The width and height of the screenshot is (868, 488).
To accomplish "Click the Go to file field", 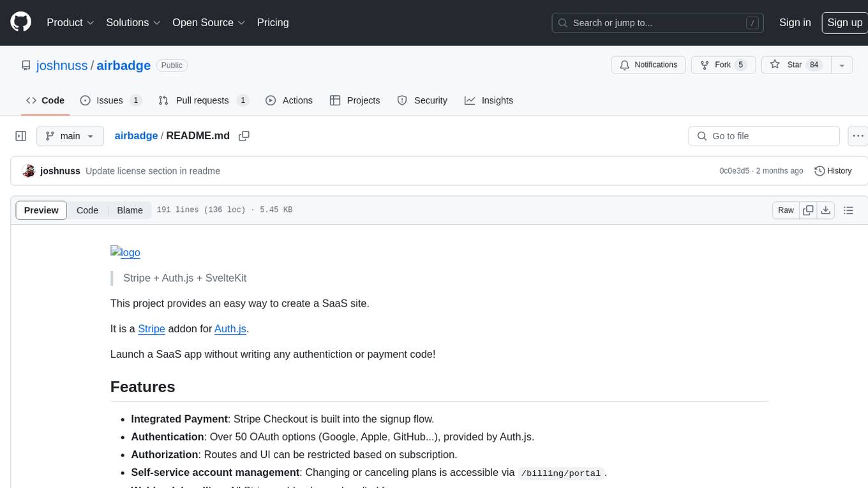I will (763, 136).
